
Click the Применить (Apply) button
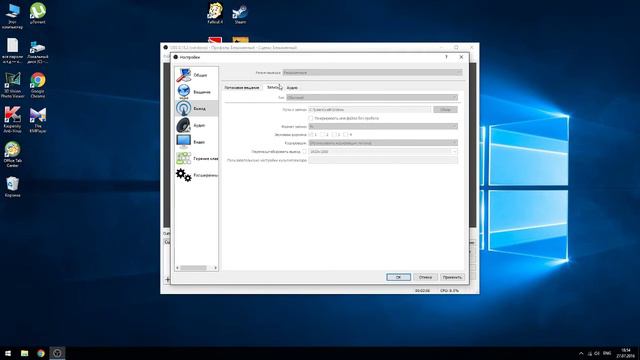[452, 277]
